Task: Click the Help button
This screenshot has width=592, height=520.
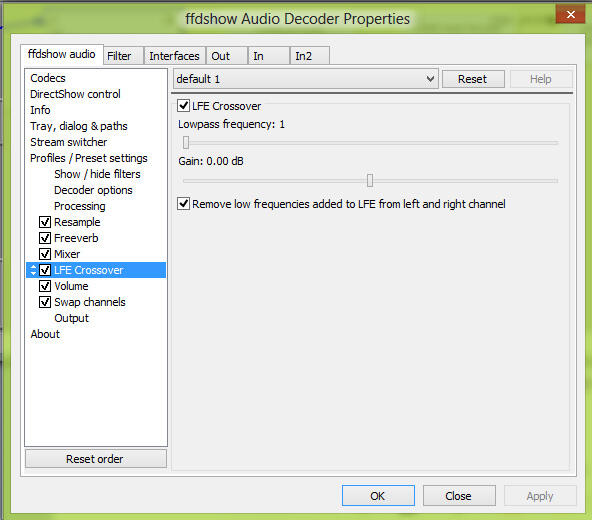Action: coord(541,79)
